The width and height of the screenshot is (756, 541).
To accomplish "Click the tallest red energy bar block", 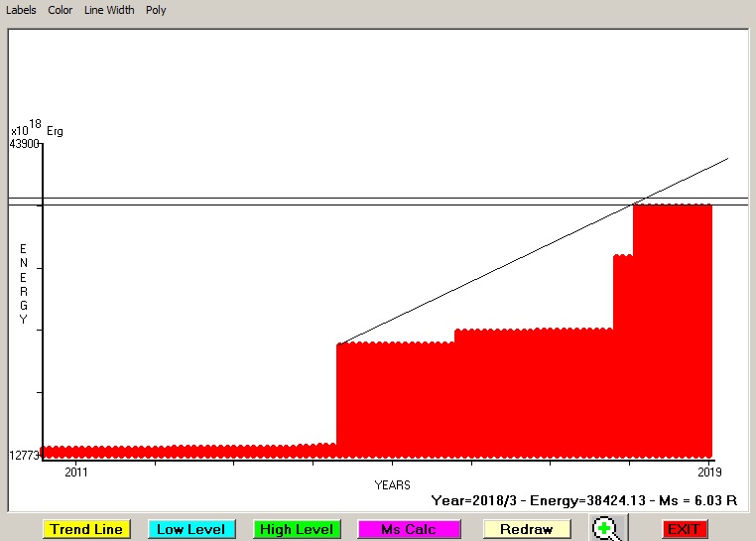I will [x=672, y=328].
